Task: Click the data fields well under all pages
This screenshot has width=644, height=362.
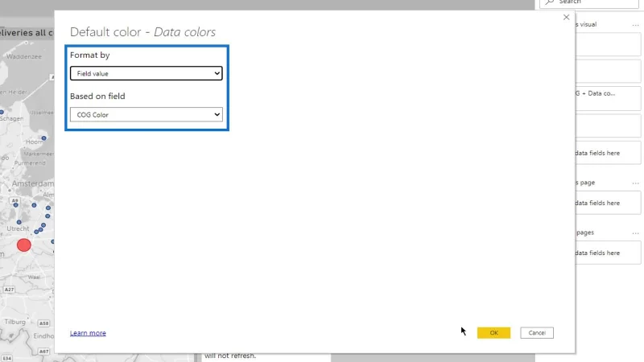Action: coord(608,253)
